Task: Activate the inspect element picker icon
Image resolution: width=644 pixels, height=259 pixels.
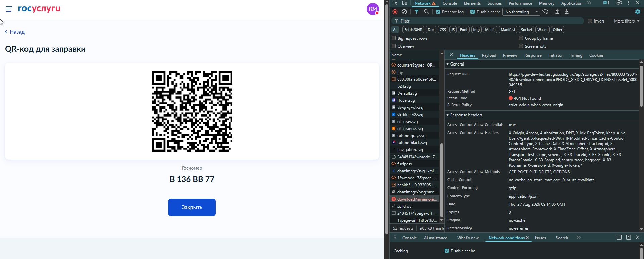Action: tap(395, 3)
